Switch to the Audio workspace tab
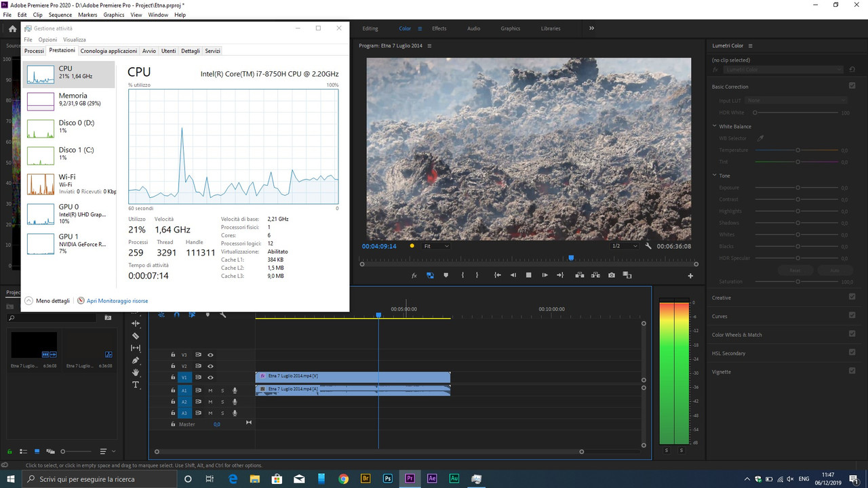This screenshot has width=868, height=488. (473, 28)
